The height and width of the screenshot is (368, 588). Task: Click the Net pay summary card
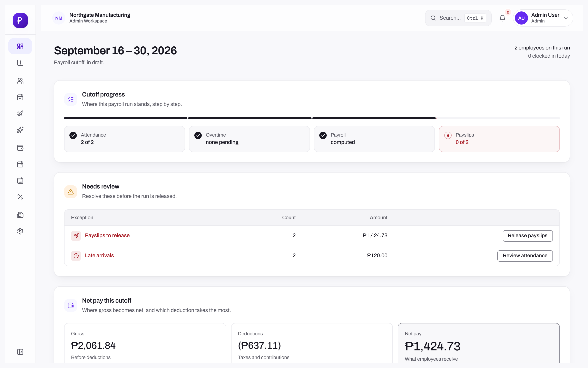[x=479, y=343]
